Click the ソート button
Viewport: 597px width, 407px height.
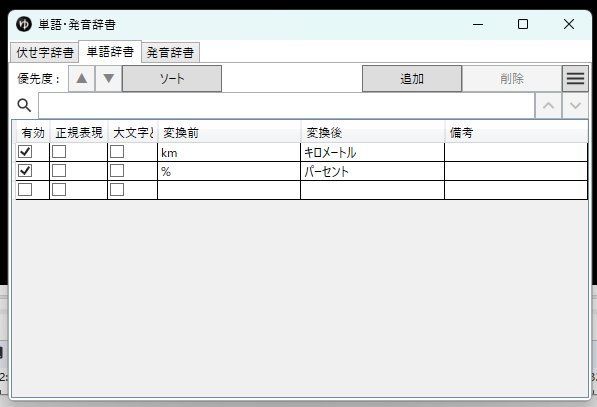click(172, 79)
